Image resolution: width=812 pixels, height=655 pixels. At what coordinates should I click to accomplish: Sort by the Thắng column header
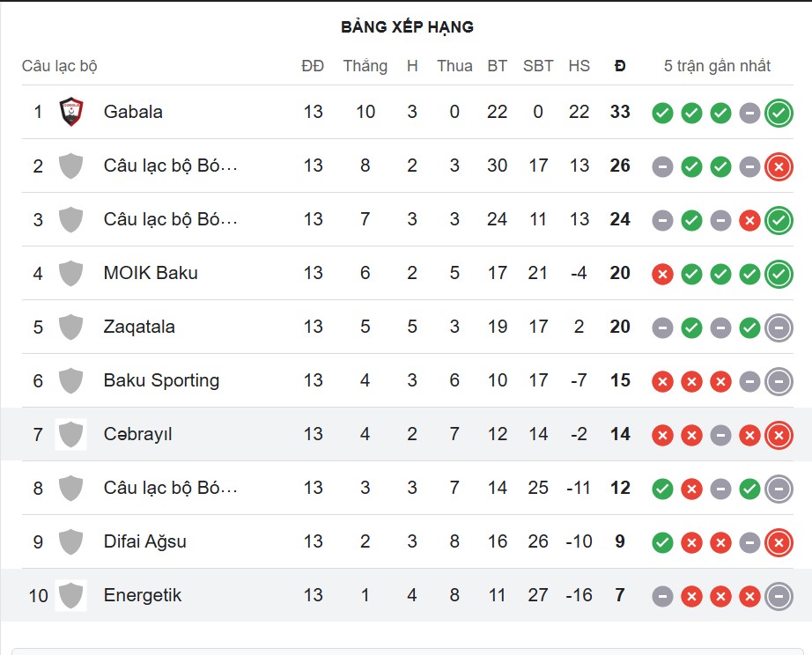pyautogui.click(x=365, y=66)
